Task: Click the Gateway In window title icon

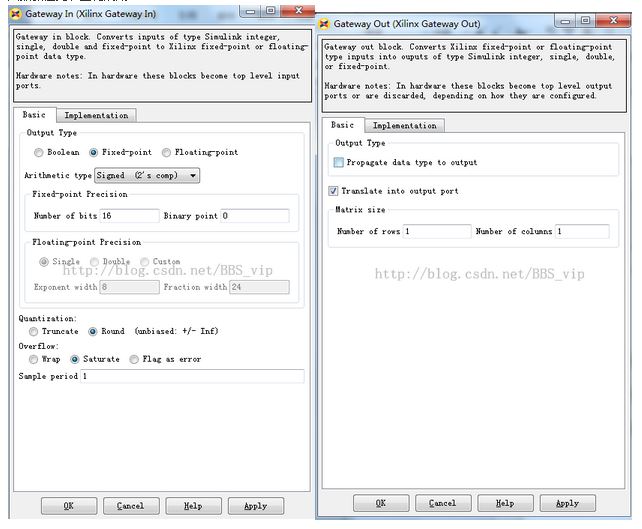Action: 16,14
